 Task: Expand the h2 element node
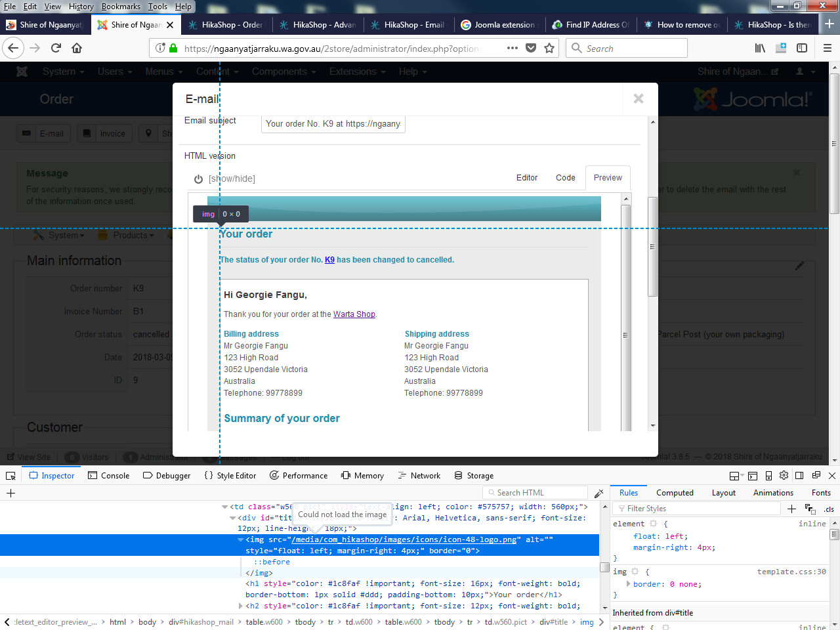click(241, 606)
